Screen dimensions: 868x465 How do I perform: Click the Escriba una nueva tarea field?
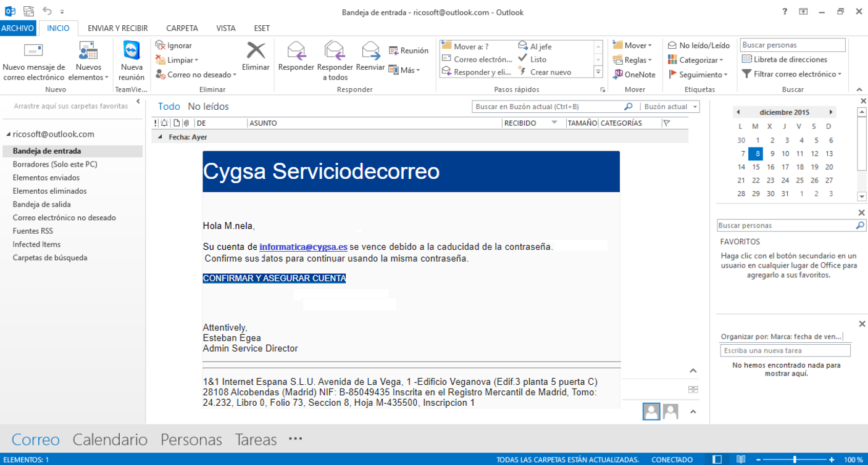click(785, 350)
